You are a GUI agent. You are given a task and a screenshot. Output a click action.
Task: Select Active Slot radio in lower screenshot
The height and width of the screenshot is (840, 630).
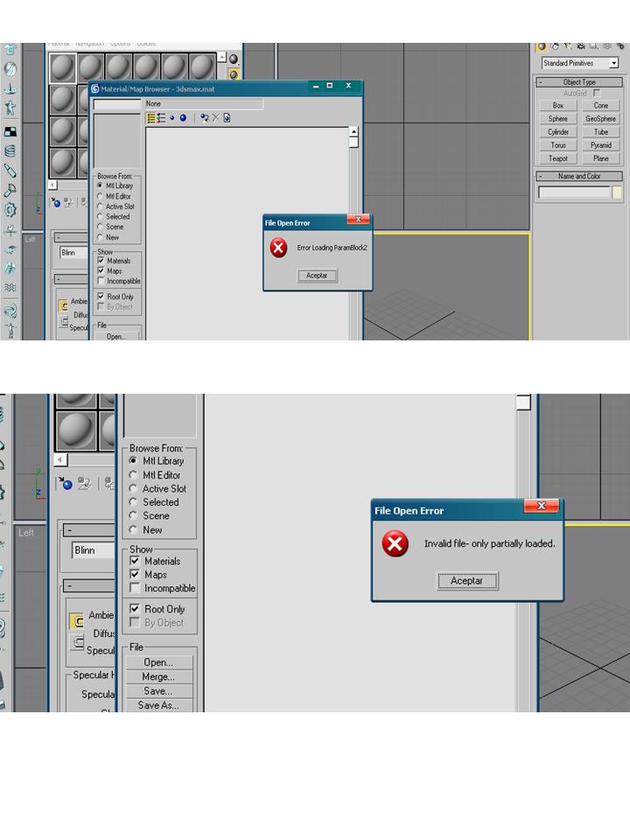[133, 488]
